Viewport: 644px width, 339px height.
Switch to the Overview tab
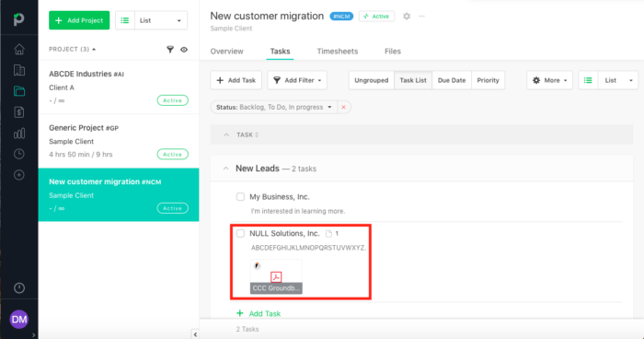pos(226,52)
